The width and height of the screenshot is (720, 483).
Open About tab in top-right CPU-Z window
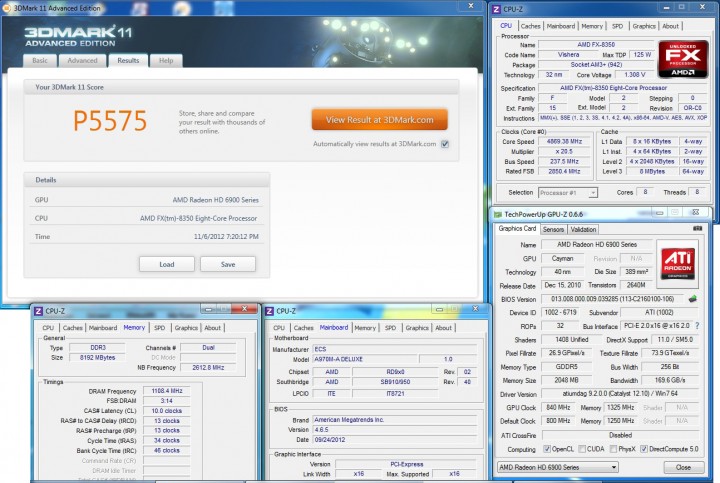(x=670, y=26)
